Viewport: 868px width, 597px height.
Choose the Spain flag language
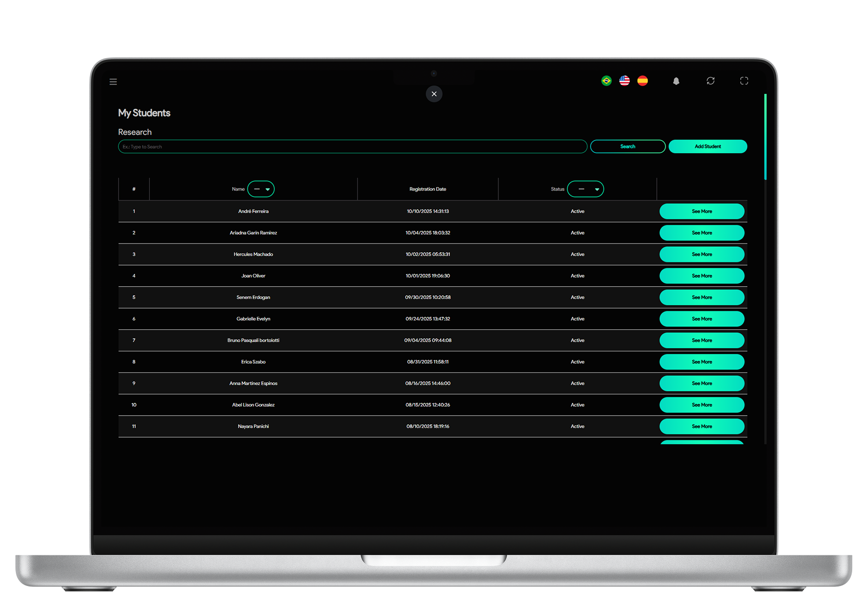(x=642, y=81)
